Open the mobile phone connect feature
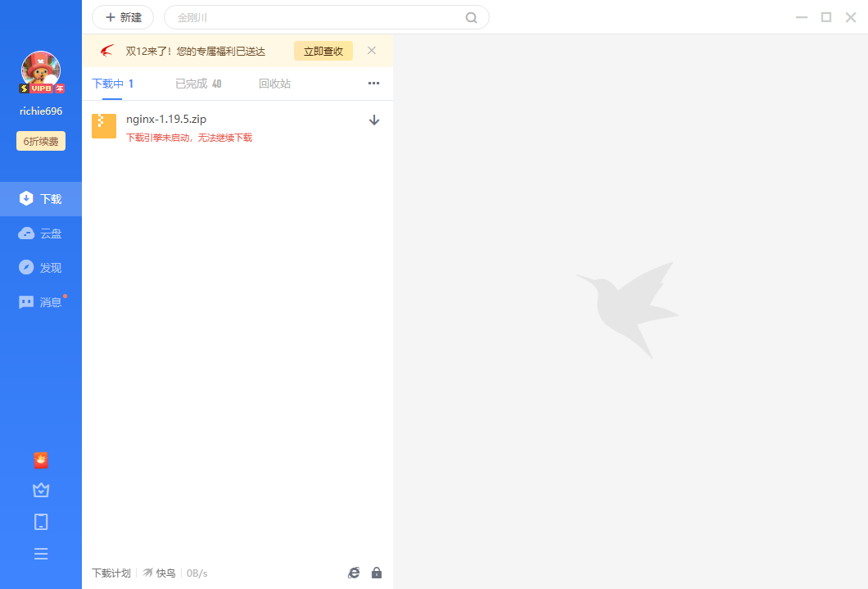868x589 pixels. pyautogui.click(x=41, y=522)
